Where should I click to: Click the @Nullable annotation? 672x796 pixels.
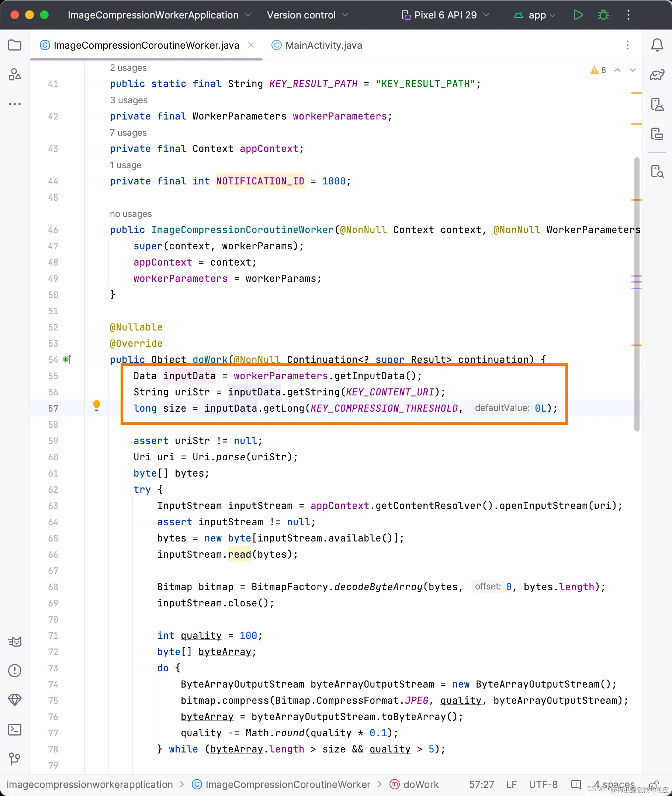[136, 327]
